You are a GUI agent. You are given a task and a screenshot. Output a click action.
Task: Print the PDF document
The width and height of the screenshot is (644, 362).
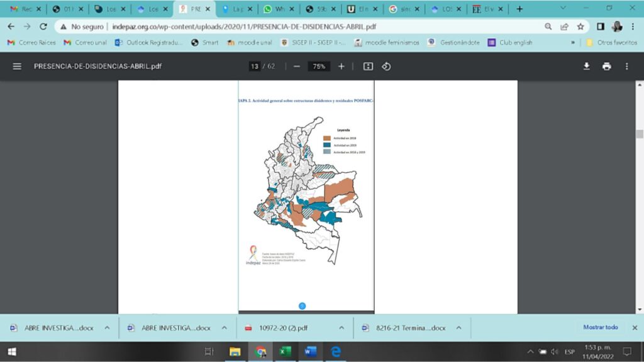click(x=606, y=66)
